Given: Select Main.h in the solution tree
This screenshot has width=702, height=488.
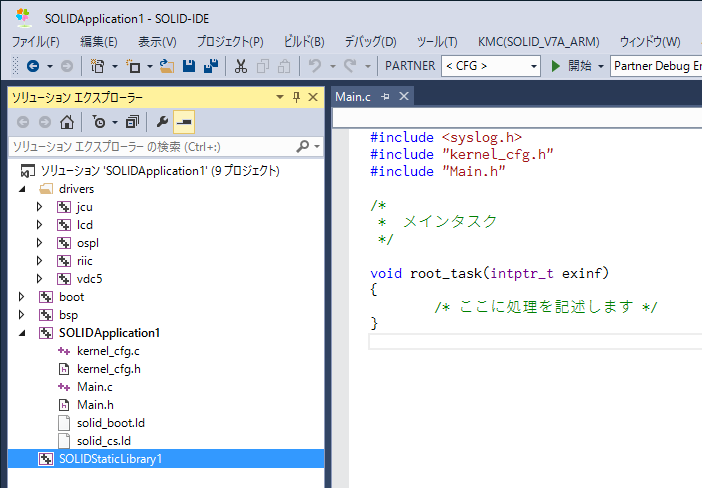Looking at the screenshot, I should click(95, 405).
